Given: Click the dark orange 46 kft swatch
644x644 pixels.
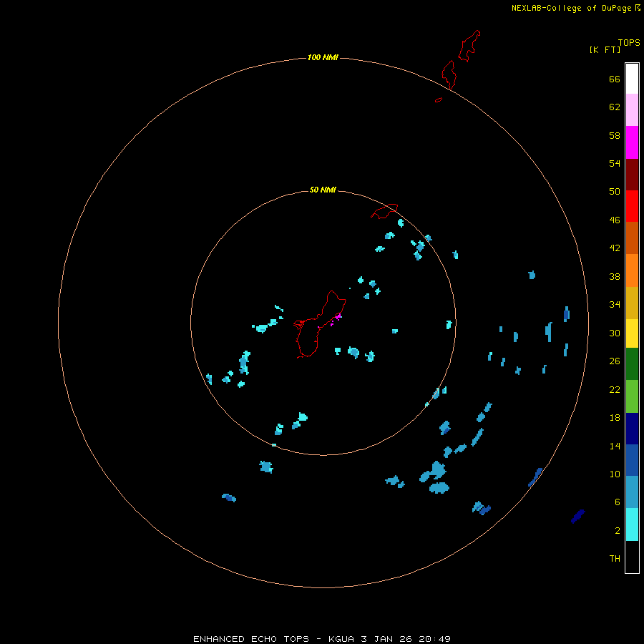Looking at the screenshot, I should pos(632,238).
